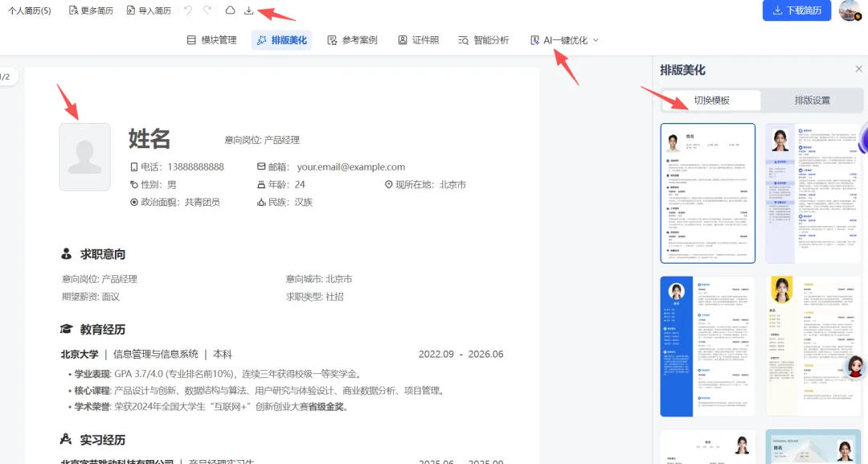Screen dimensions: 868x464
Task: Click the redo arrow icon
Action: [207, 10]
